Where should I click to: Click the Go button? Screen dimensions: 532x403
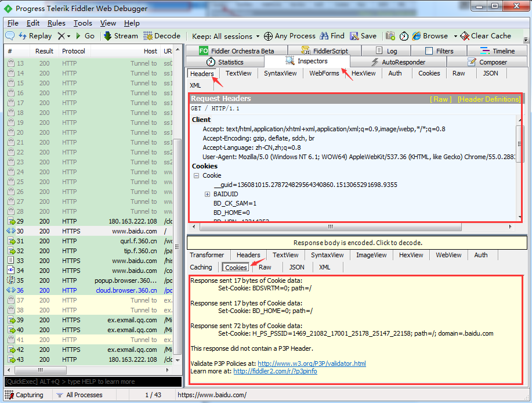pos(85,36)
